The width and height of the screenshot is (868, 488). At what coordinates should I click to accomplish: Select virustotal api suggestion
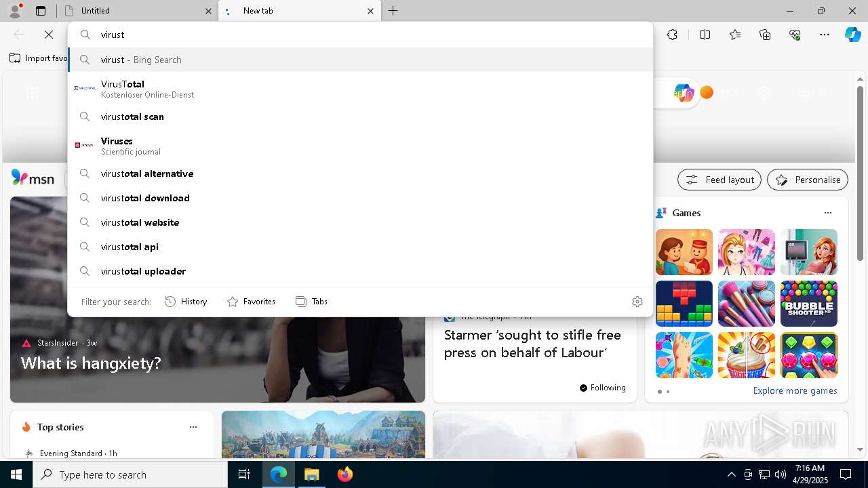361,247
